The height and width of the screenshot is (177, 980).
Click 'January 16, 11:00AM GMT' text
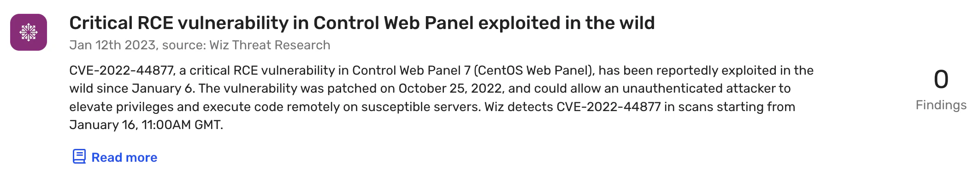click(x=146, y=125)
